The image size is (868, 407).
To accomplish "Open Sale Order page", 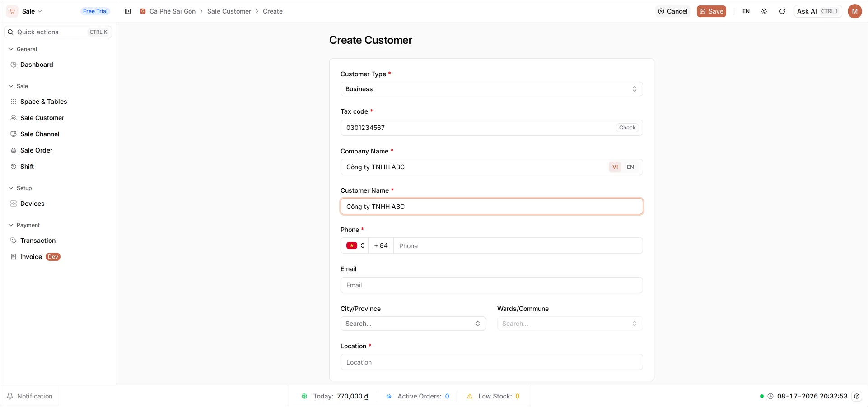I will pyautogui.click(x=58, y=150).
